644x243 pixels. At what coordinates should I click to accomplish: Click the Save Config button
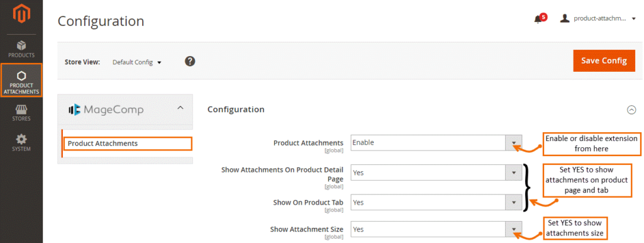[x=604, y=61]
